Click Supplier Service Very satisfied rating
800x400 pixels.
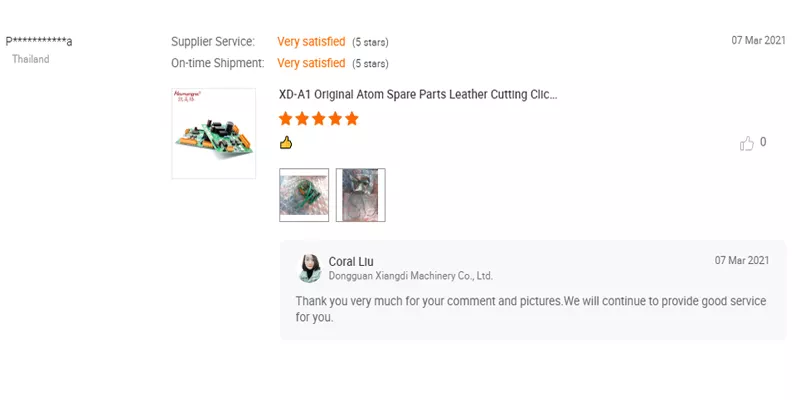click(311, 42)
